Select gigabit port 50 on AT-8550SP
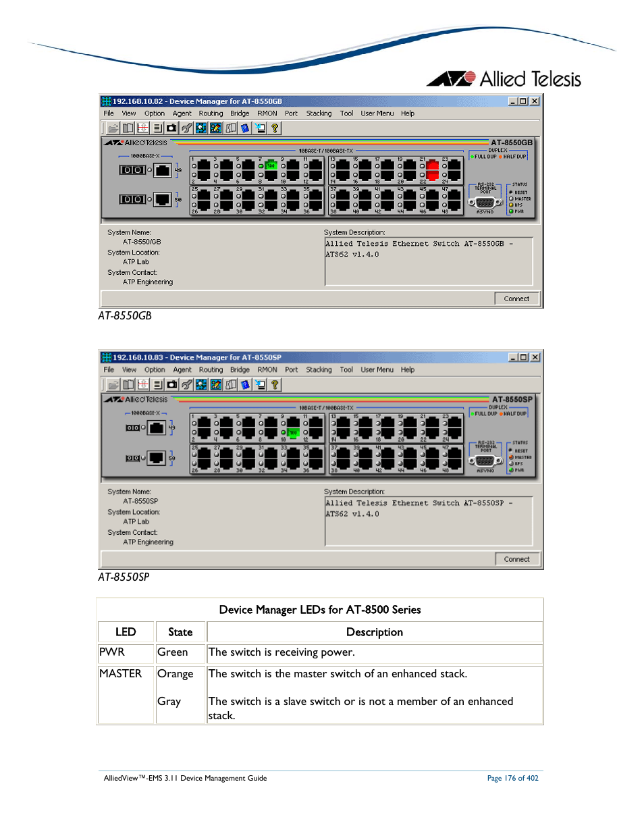This screenshot has height=834, width=644. [x=157, y=458]
